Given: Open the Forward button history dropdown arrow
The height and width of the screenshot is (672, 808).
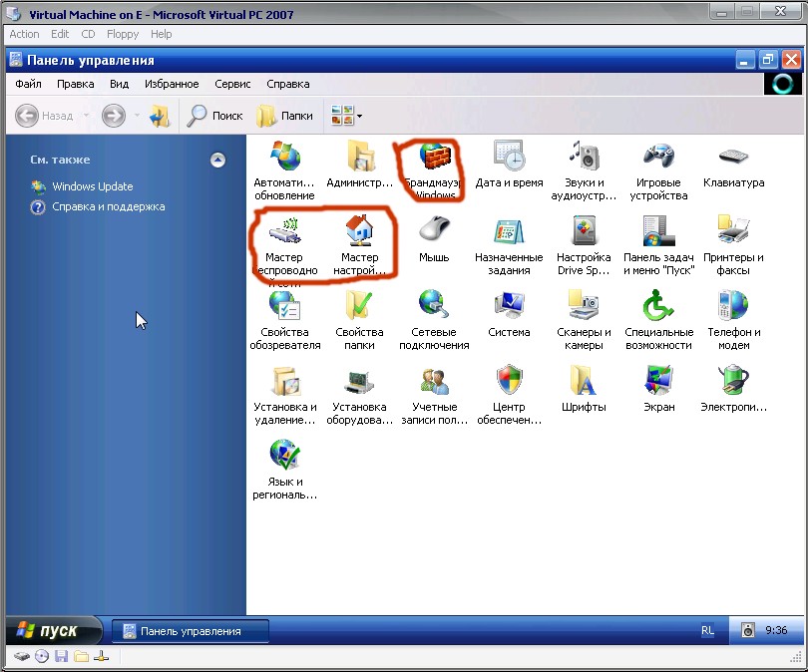Looking at the screenshot, I should 137,116.
